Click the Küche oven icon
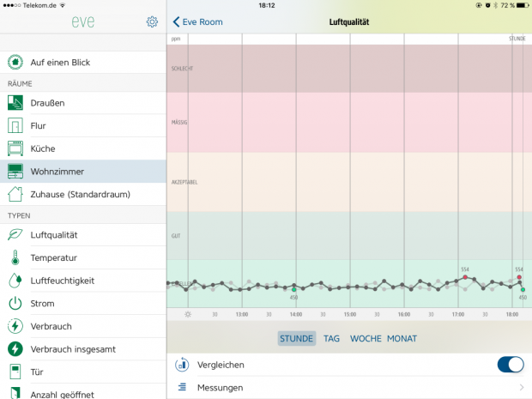Viewport: 532px width, 399px height. point(15,148)
